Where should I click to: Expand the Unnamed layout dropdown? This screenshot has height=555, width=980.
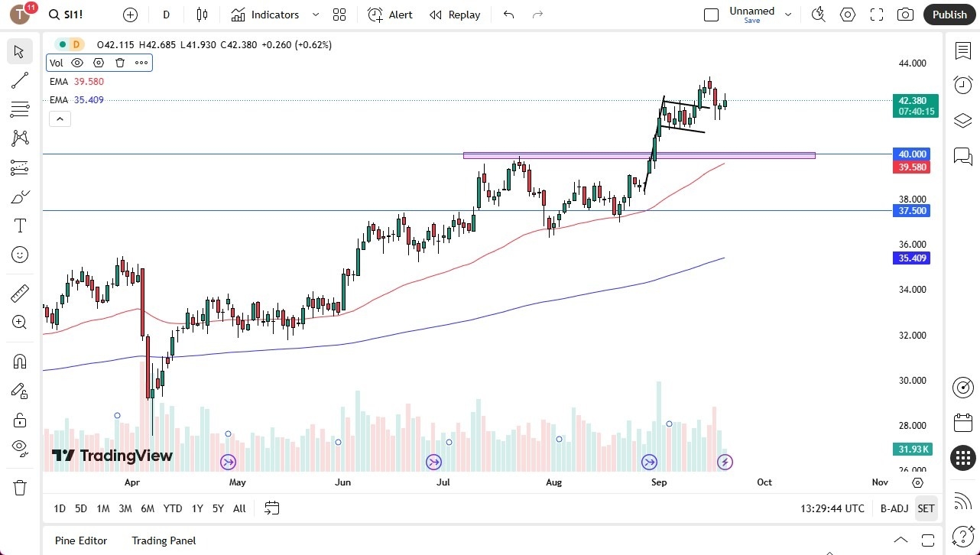click(787, 13)
